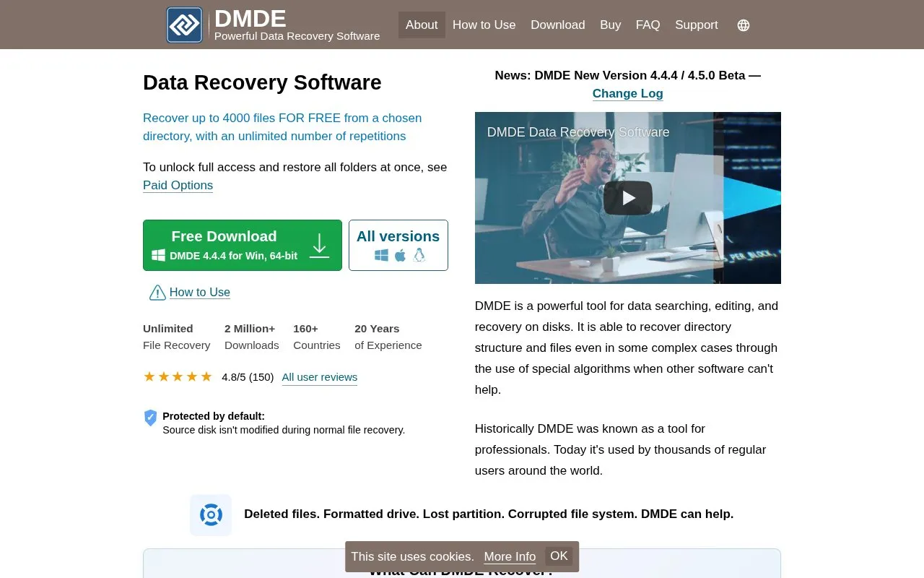Open the Download menu item
The image size is (924, 578).
point(558,25)
